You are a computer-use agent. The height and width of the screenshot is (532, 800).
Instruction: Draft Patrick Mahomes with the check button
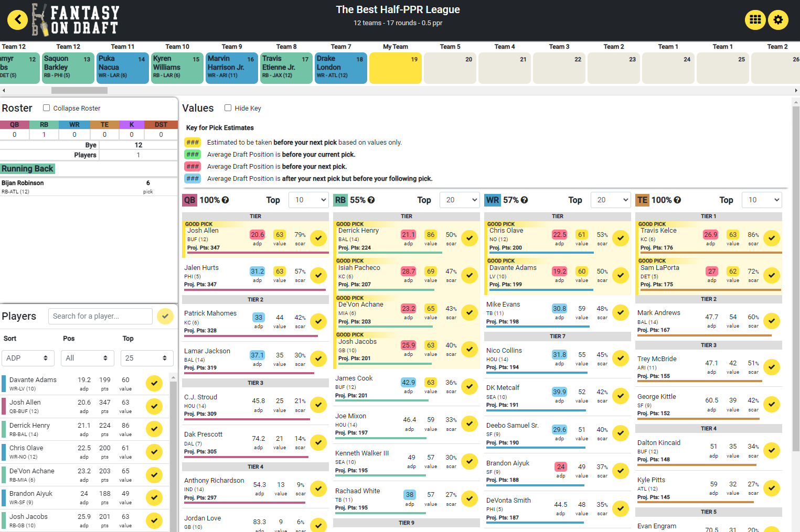click(x=318, y=321)
